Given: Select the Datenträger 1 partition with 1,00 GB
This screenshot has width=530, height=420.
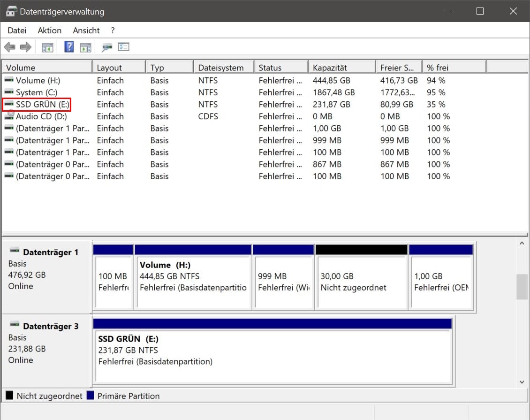Looking at the screenshot, I should point(243,129).
